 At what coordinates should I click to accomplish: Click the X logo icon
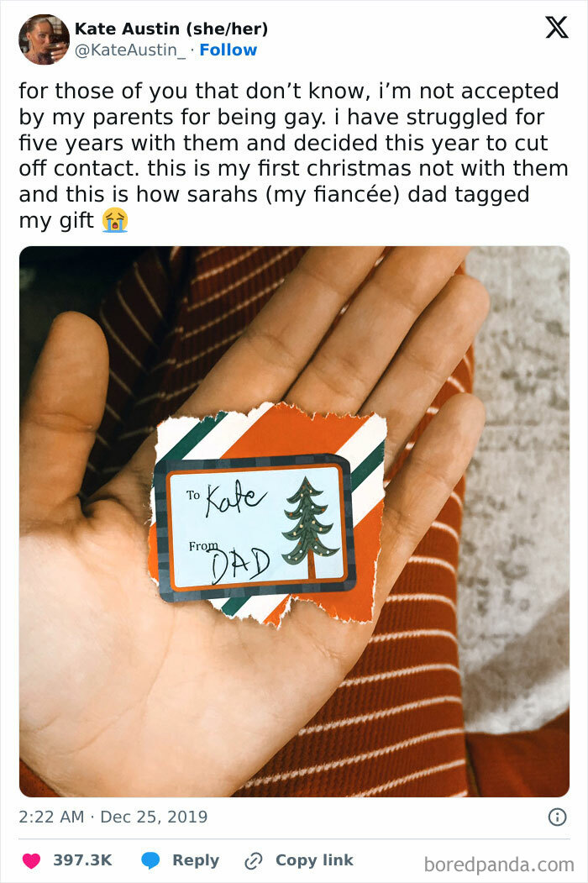(556, 27)
